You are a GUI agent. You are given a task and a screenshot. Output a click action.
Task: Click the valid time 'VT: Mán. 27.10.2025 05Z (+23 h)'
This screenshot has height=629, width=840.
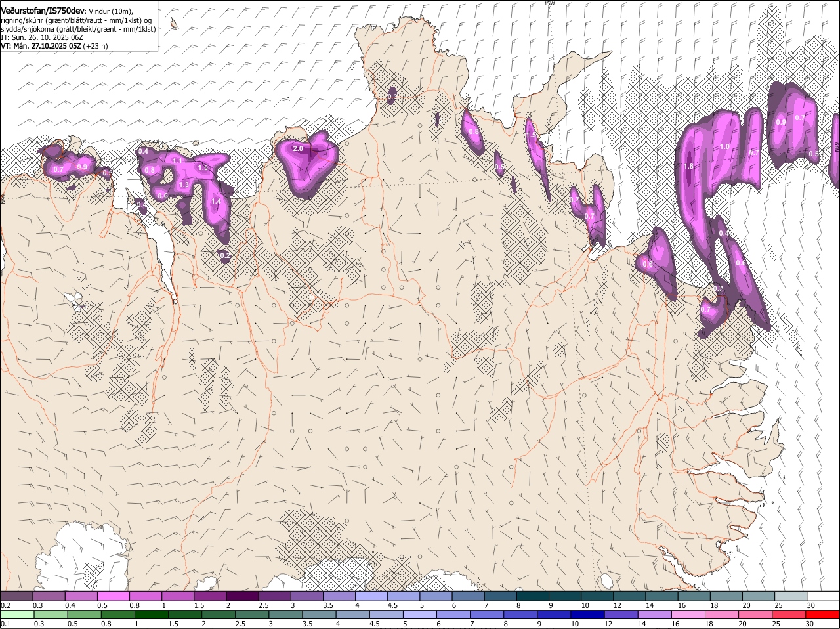coord(54,46)
